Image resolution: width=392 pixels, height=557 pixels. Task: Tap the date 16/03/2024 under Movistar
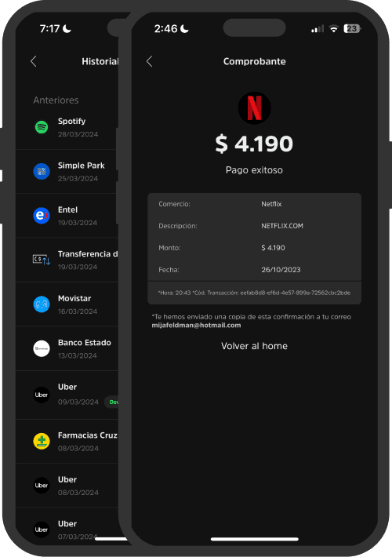(x=78, y=311)
